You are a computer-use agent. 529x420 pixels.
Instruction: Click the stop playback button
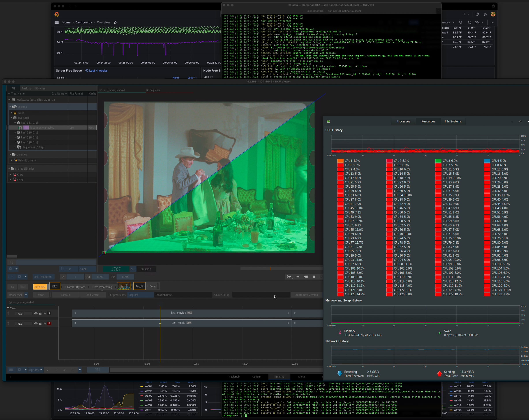click(314, 277)
